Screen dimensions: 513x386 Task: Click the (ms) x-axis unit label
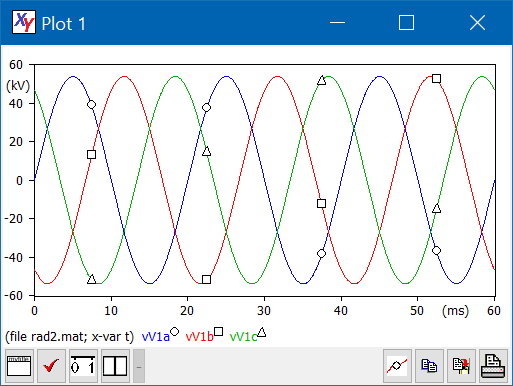[x=455, y=311]
